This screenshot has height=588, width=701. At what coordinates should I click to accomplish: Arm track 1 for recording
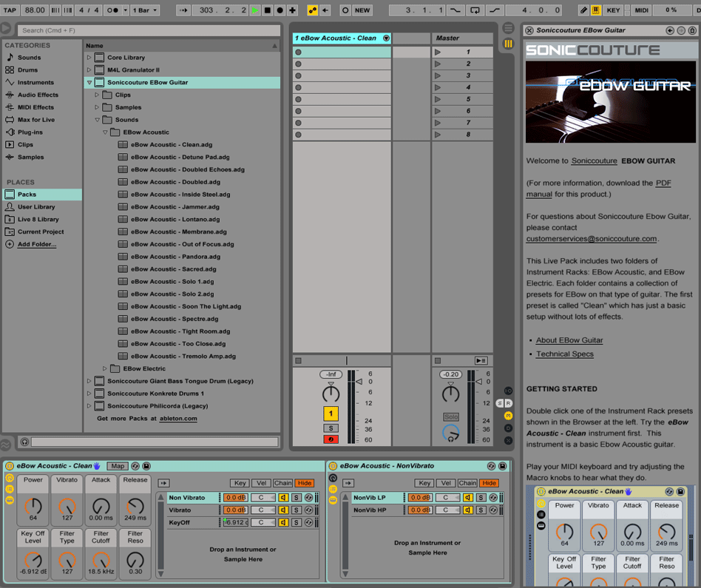pos(331,439)
